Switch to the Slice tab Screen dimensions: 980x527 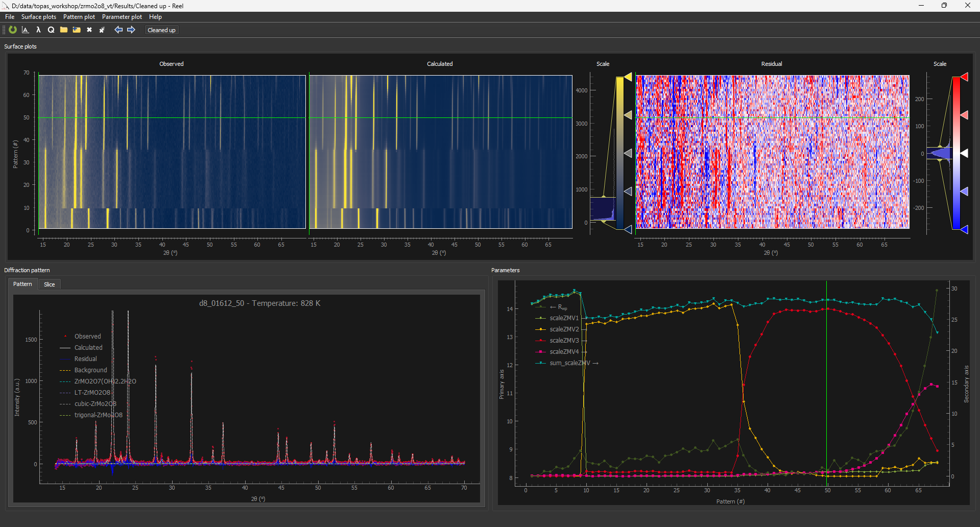[50, 284]
